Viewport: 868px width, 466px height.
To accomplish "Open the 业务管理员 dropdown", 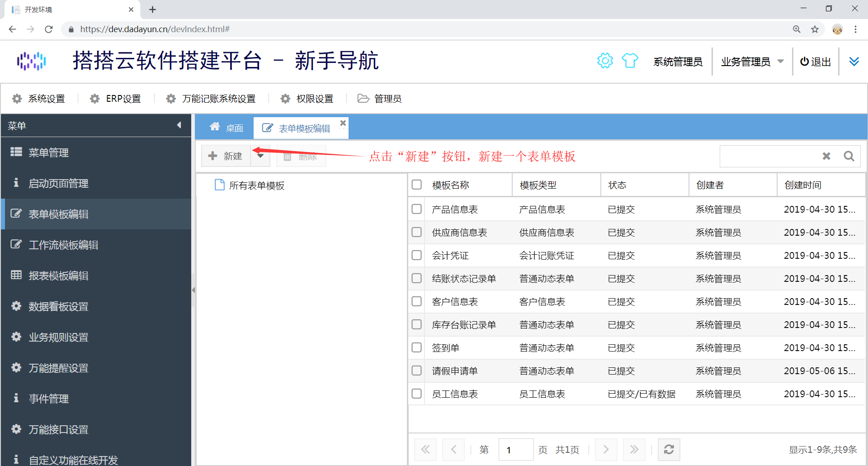I will click(x=752, y=62).
